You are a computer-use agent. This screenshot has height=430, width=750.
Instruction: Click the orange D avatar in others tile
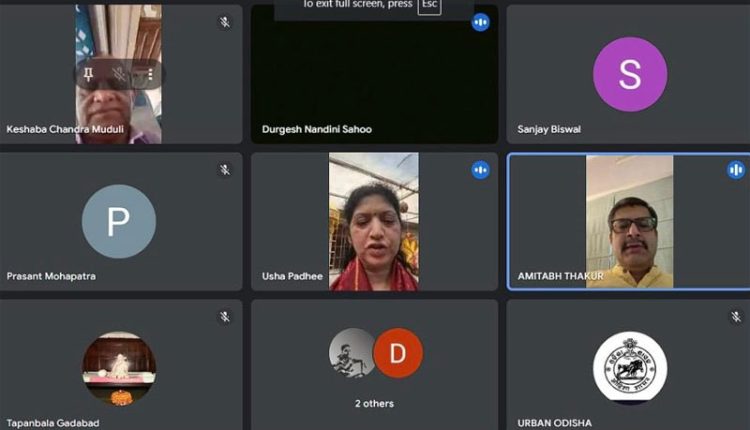click(398, 353)
